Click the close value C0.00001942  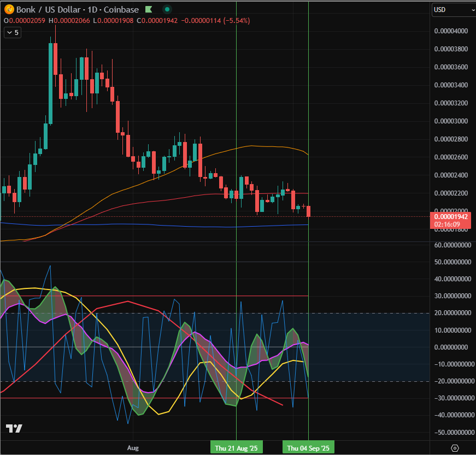pyautogui.click(x=157, y=21)
